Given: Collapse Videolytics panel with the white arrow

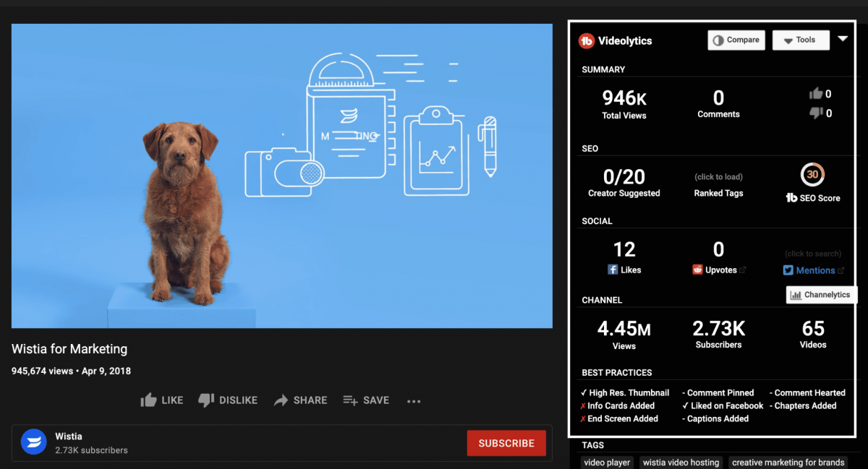Looking at the screenshot, I should (x=843, y=39).
